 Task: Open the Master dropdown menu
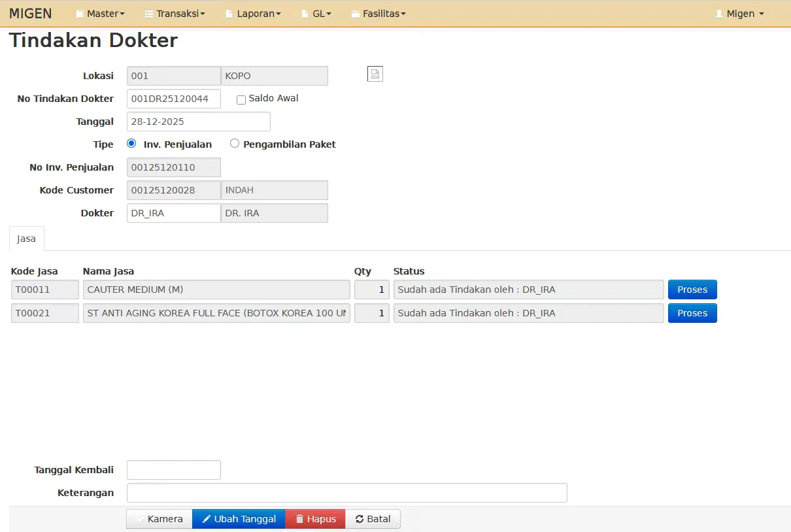point(100,14)
